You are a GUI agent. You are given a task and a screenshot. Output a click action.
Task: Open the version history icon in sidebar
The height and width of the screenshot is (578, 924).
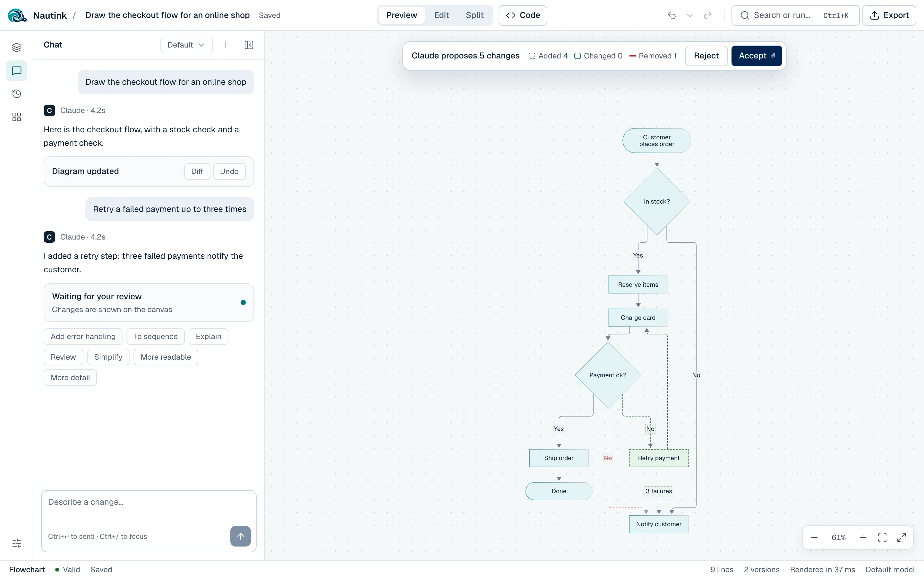(16, 94)
